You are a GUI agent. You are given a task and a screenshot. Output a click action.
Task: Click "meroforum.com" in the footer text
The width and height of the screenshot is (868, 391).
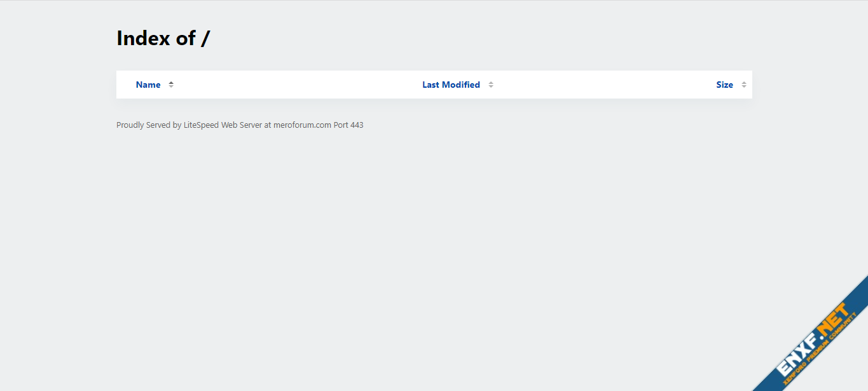(x=302, y=125)
